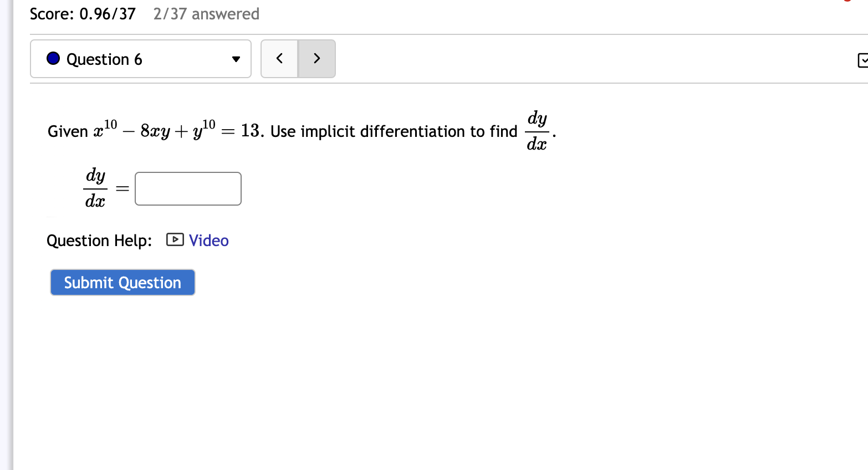Expand the question list via dropdown arrow
The width and height of the screenshot is (868, 470).
[x=236, y=59]
